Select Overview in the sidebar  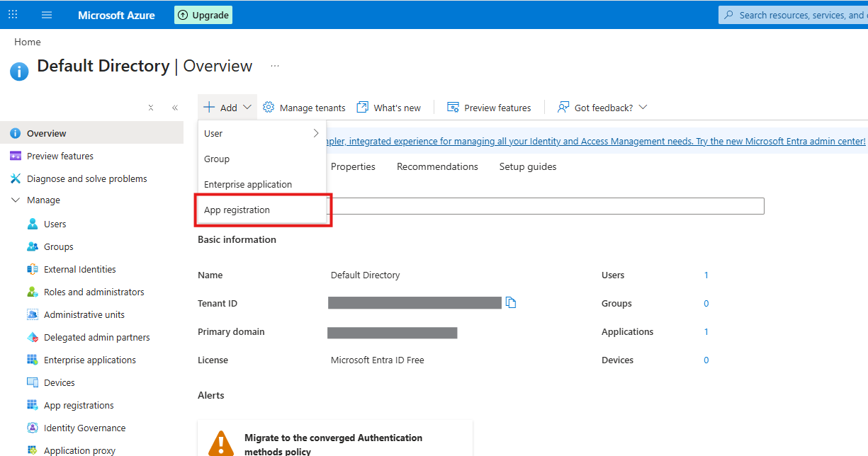(x=91, y=133)
